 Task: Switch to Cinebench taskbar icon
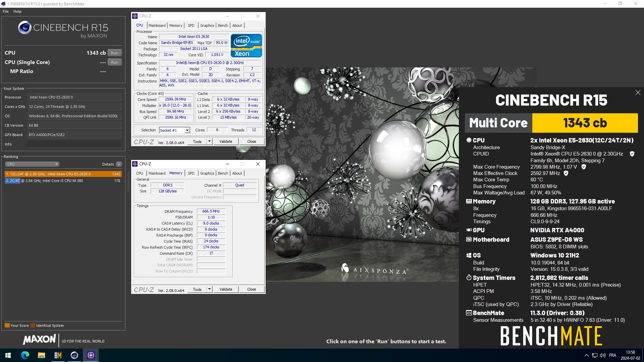pyautogui.click(x=74, y=355)
